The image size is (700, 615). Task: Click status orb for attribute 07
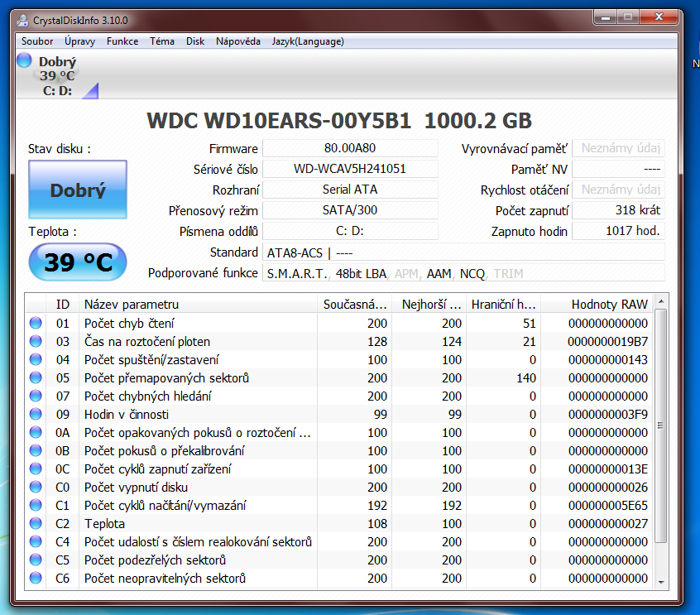[x=36, y=396]
